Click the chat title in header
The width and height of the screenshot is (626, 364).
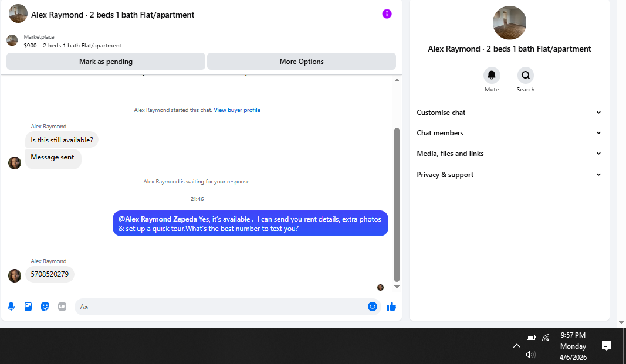tap(113, 15)
